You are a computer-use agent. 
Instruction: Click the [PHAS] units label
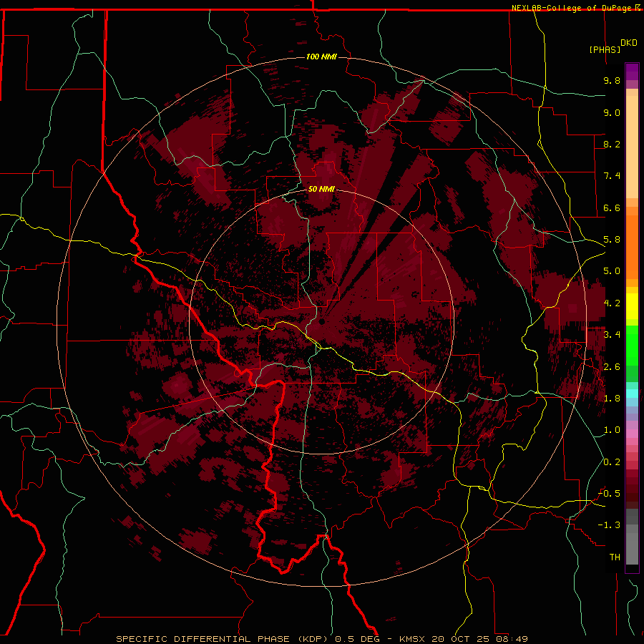pyautogui.click(x=605, y=49)
